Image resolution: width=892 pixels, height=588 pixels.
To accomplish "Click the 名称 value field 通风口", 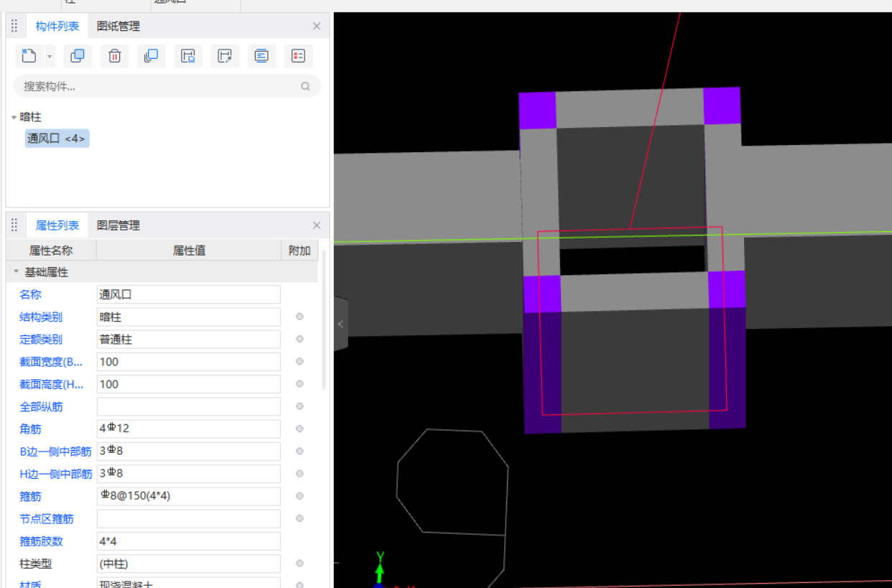I will 189,294.
